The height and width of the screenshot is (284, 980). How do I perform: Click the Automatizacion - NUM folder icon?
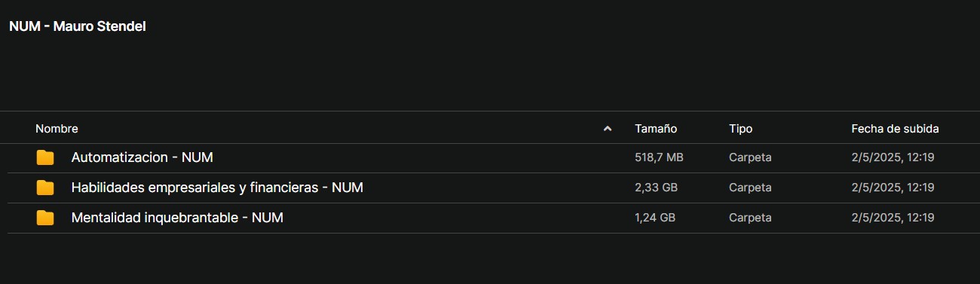pyautogui.click(x=45, y=157)
